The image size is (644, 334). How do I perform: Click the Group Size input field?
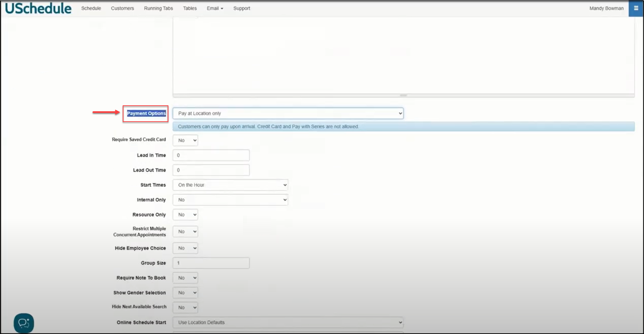pyautogui.click(x=211, y=263)
